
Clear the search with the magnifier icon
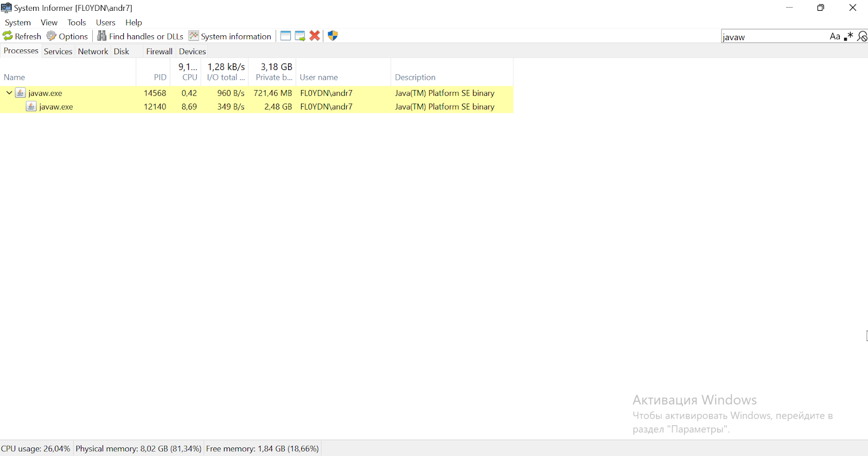tap(862, 36)
